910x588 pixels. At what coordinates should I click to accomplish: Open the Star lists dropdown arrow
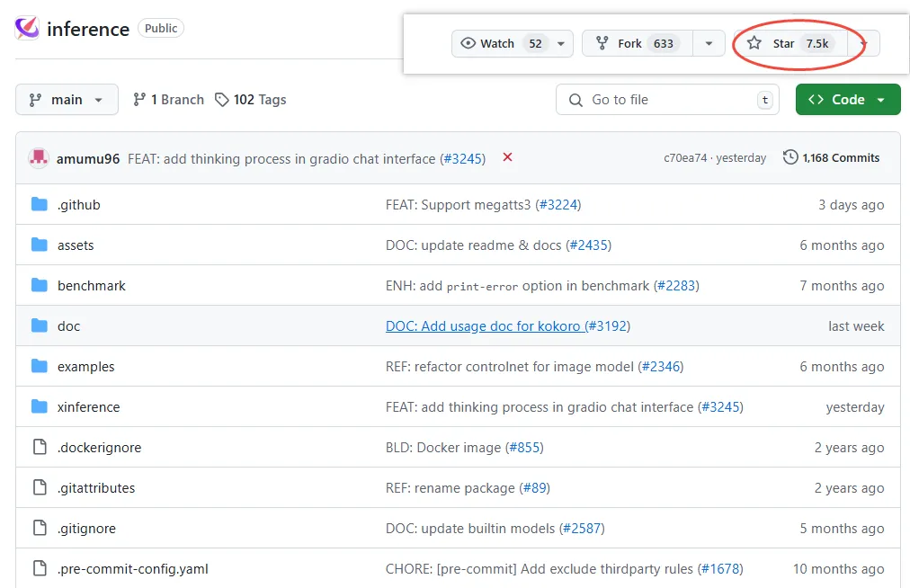click(863, 43)
